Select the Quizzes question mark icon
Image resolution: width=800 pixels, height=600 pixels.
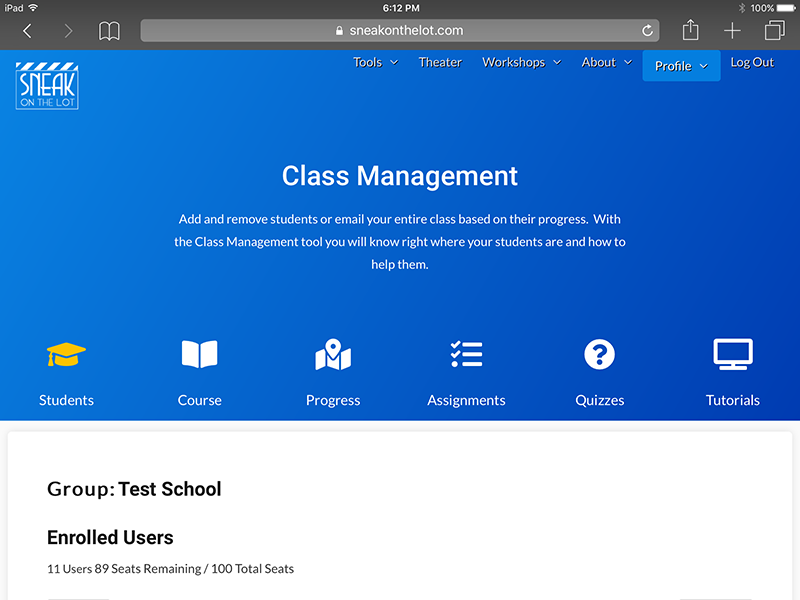click(x=599, y=354)
